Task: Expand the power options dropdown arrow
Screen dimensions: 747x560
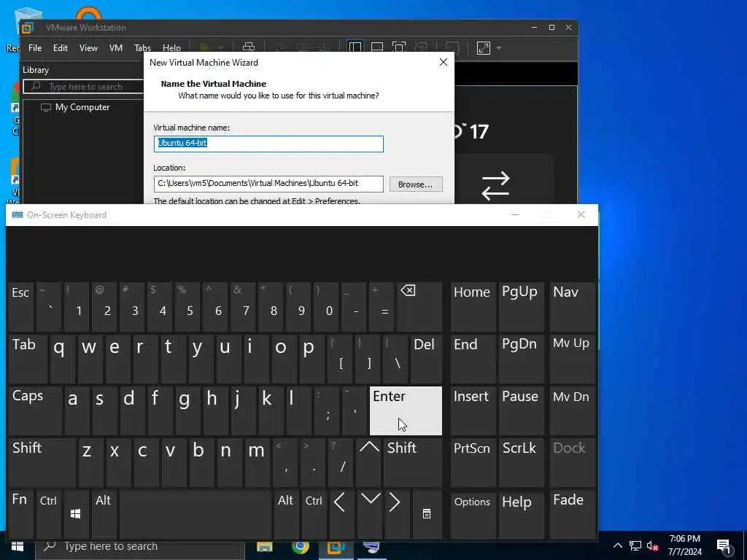Action: pyautogui.click(x=221, y=48)
